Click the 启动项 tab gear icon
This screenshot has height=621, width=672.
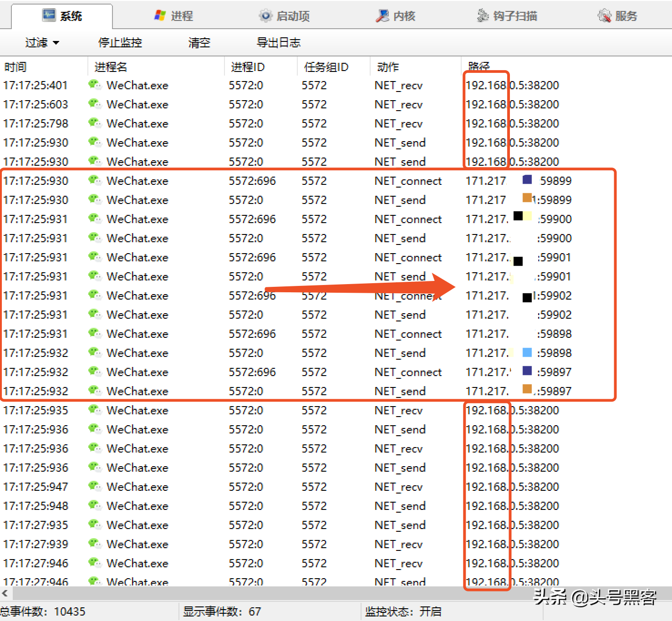click(265, 16)
